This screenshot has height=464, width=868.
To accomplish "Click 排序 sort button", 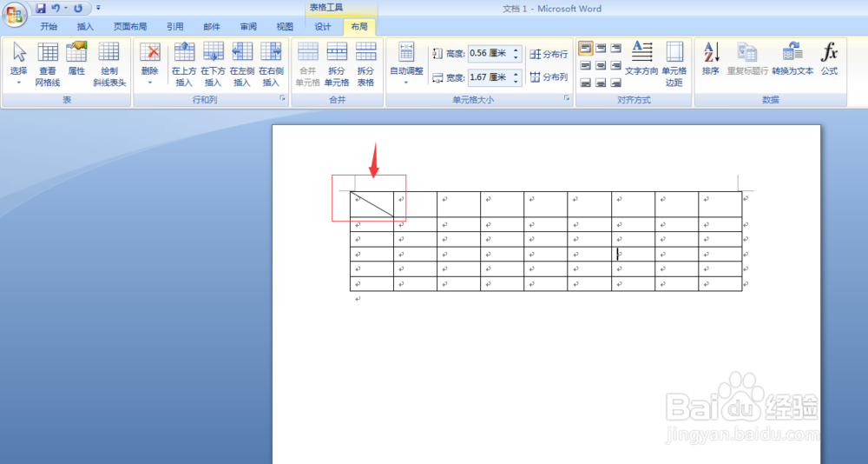I will pos(711,59).
